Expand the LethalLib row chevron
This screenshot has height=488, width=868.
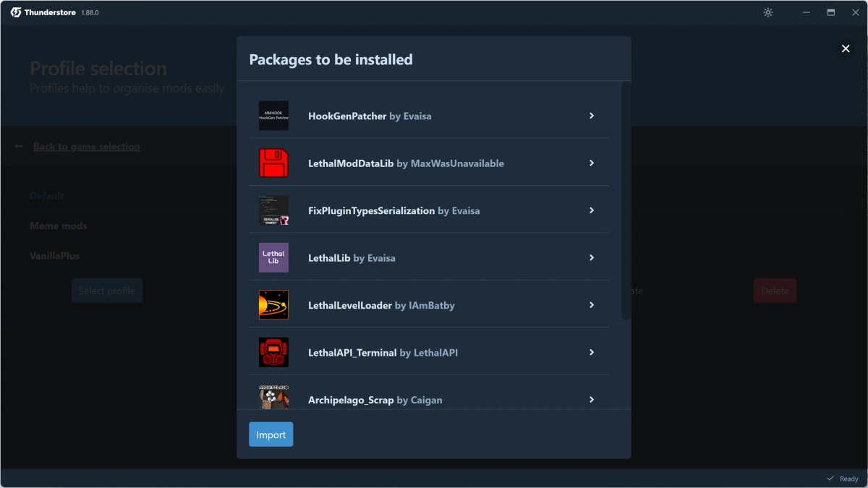pyautogui.click(x=592, y=257)
